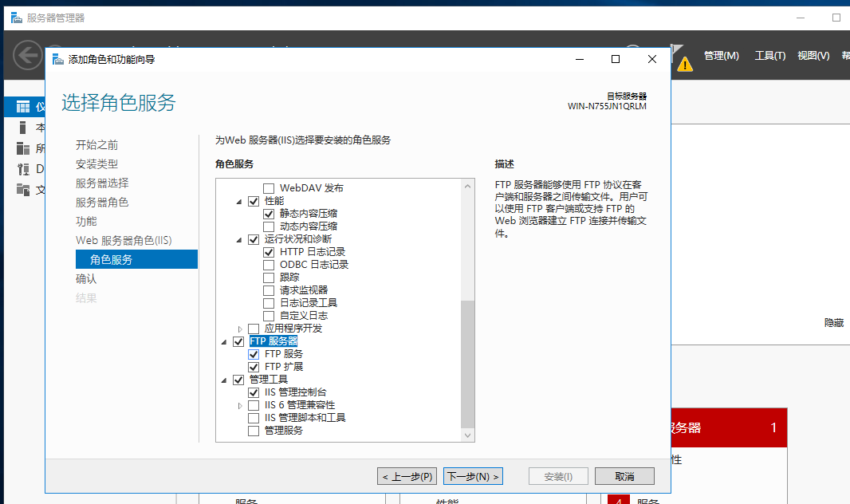Click the Server Manager back arrow button
The image size is (850, 504).
(x=27, y=55)
